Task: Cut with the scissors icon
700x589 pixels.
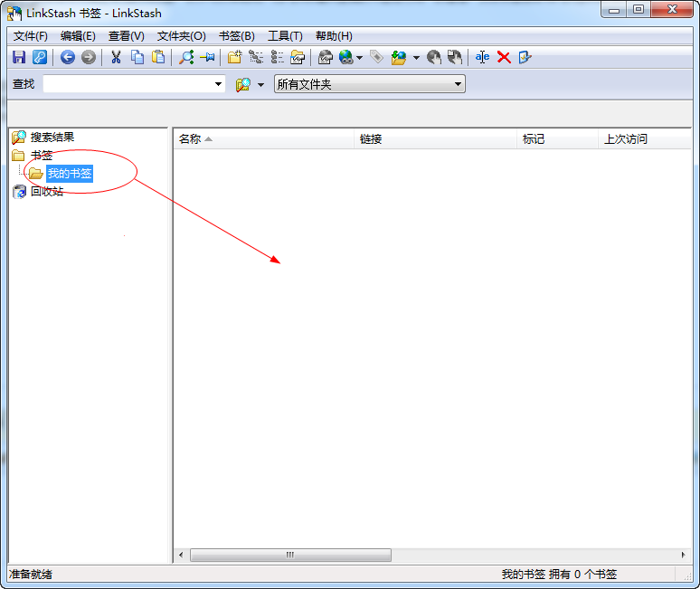Action: (x=116, y=57)
